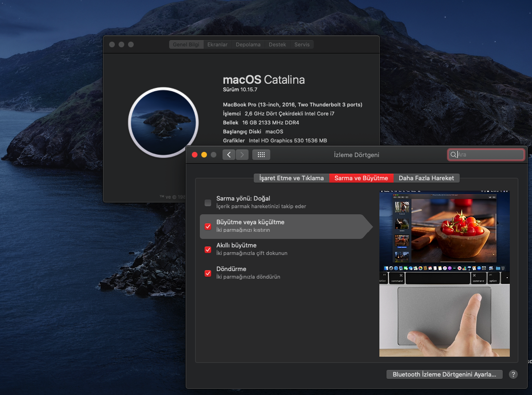
Task: Uncheck Büyütme veya küçültme option
Action: coord(208,227)
